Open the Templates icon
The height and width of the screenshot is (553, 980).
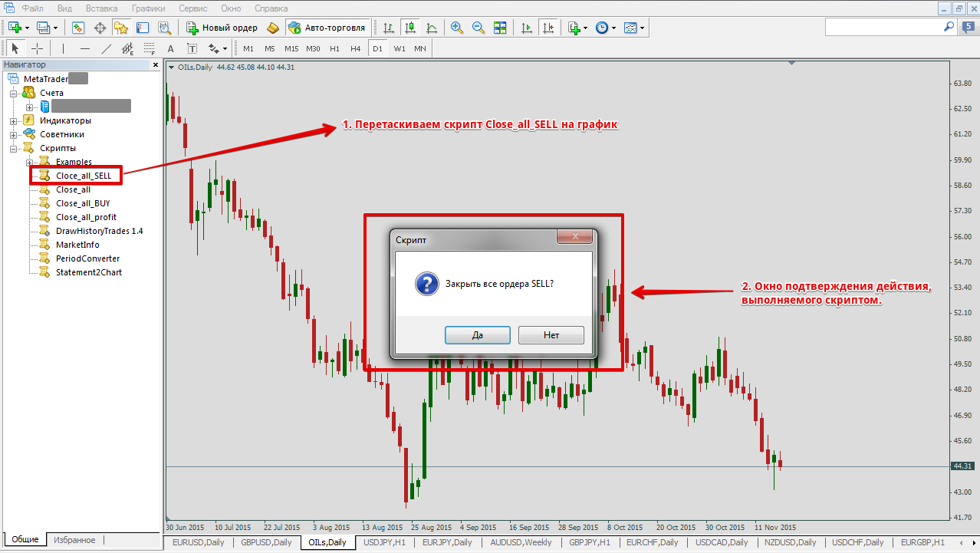coord(630,28)
